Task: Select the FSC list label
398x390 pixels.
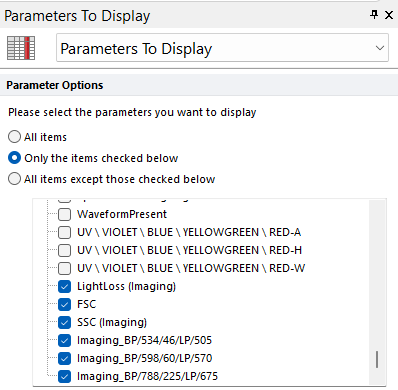Action: click(86, 304)
